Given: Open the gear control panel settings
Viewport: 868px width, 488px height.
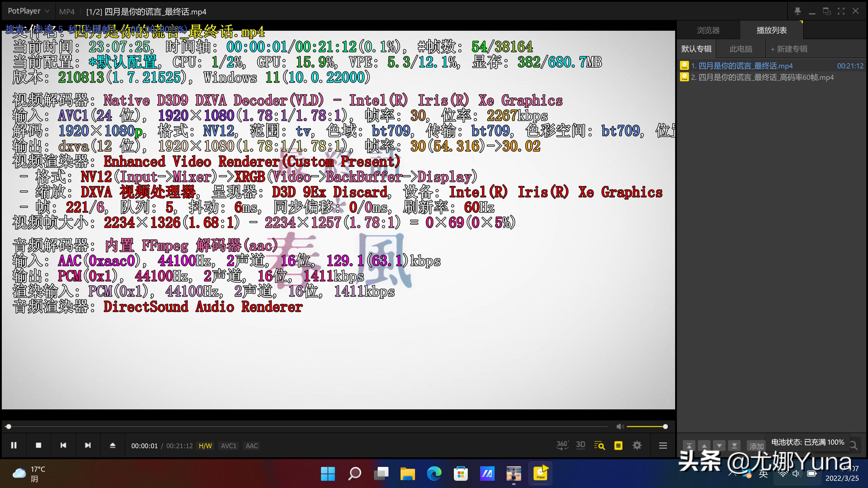Looking at the screenshot, I should point(637,445).
